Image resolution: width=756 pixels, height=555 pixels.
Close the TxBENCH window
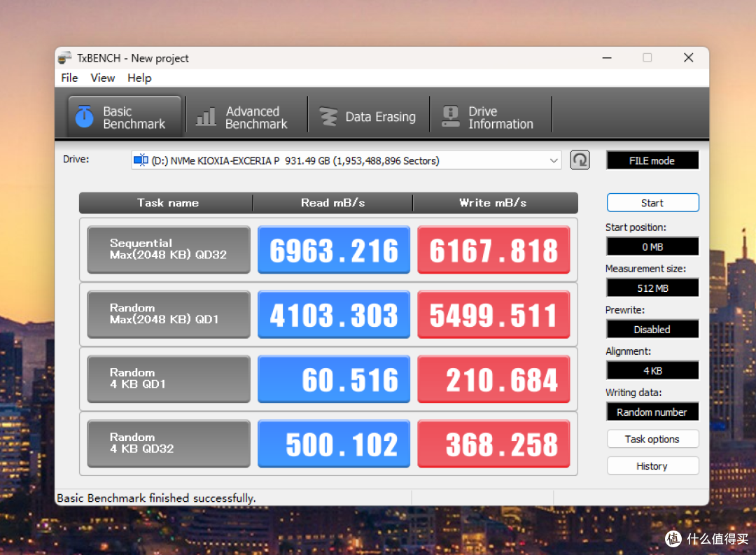pos(689,58)
